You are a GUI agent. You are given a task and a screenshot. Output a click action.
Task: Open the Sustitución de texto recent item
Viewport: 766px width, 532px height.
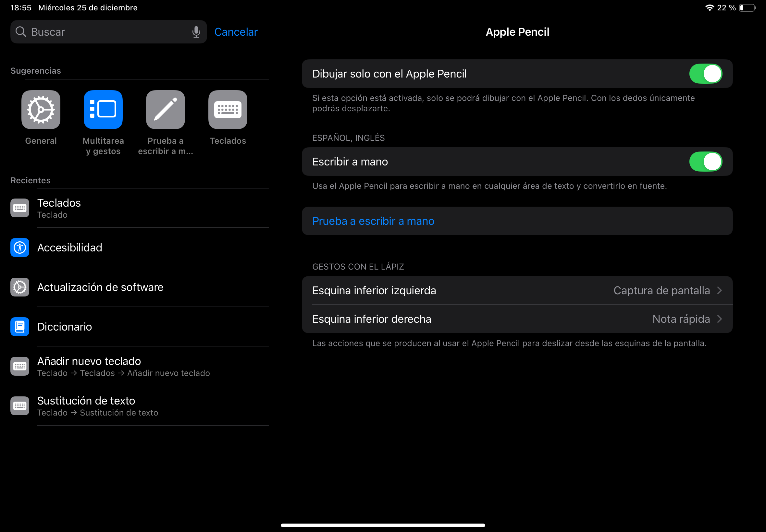[x=133, y=406]
